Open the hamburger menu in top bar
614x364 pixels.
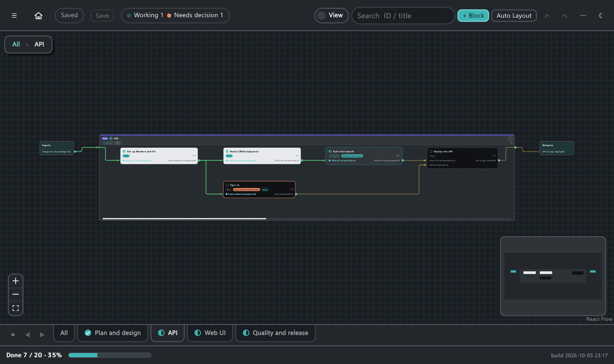pos(14,16)
